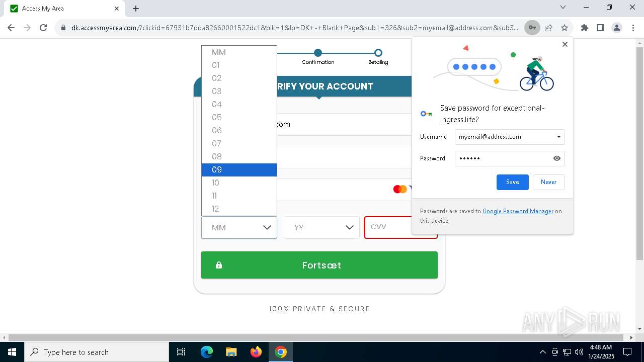
Task: Open the password key icon in address bar
Action: tap(532, 28)
